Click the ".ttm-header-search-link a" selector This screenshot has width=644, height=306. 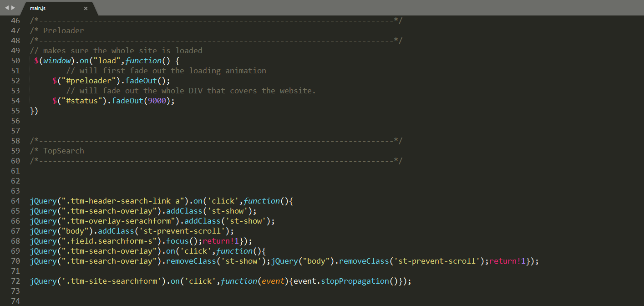click(123, 201)
